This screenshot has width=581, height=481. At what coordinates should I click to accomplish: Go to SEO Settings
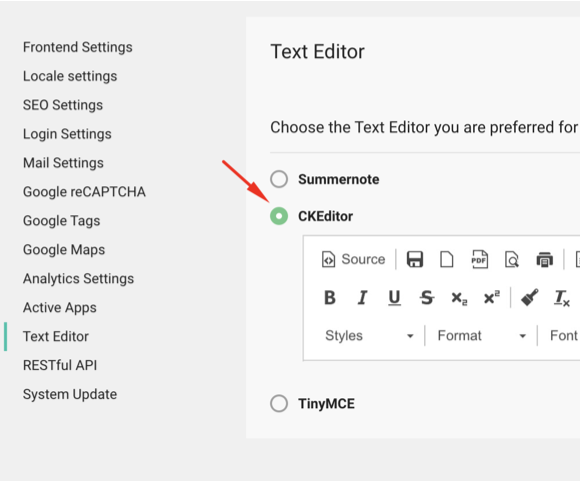(x=63, y=105)
